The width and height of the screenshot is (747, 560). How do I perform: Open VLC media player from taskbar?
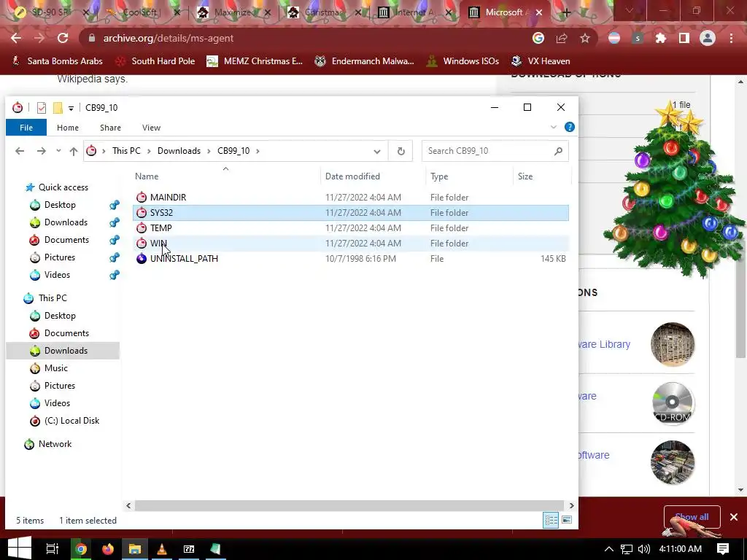(161, 549)
